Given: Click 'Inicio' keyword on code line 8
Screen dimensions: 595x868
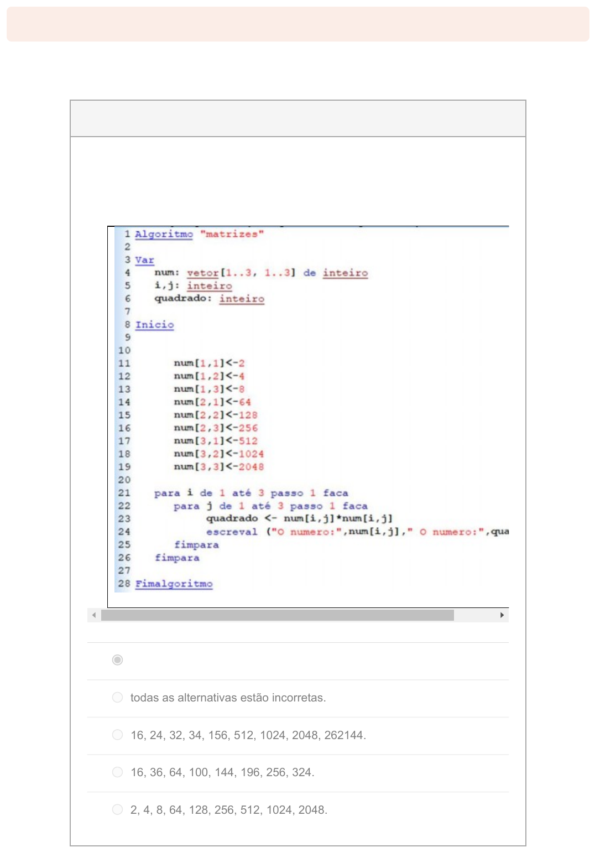Looking at the screenshot, I should (154, 325).
